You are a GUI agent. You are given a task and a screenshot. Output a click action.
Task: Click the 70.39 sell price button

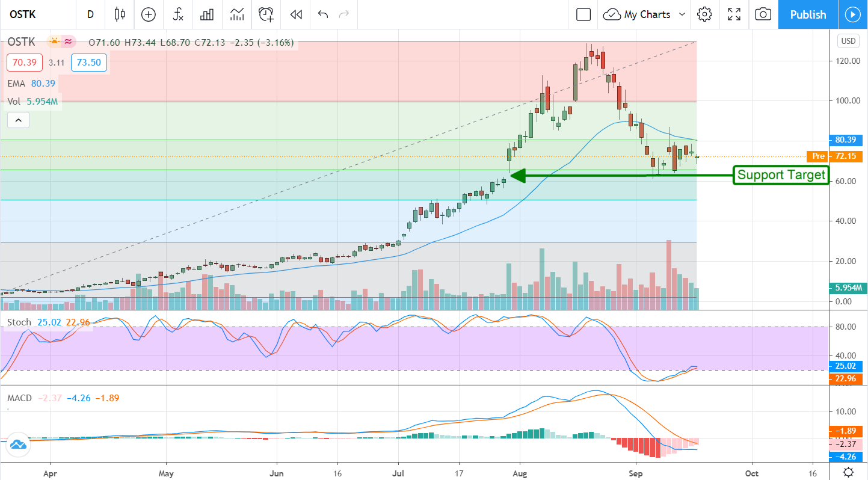point(25,63)
